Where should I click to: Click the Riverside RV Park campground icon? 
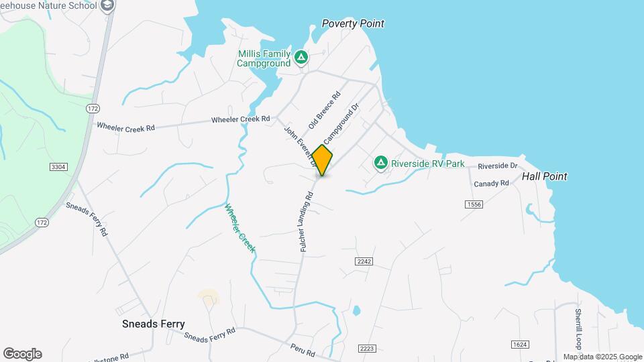pyautogui.click(x=381, y=163)
